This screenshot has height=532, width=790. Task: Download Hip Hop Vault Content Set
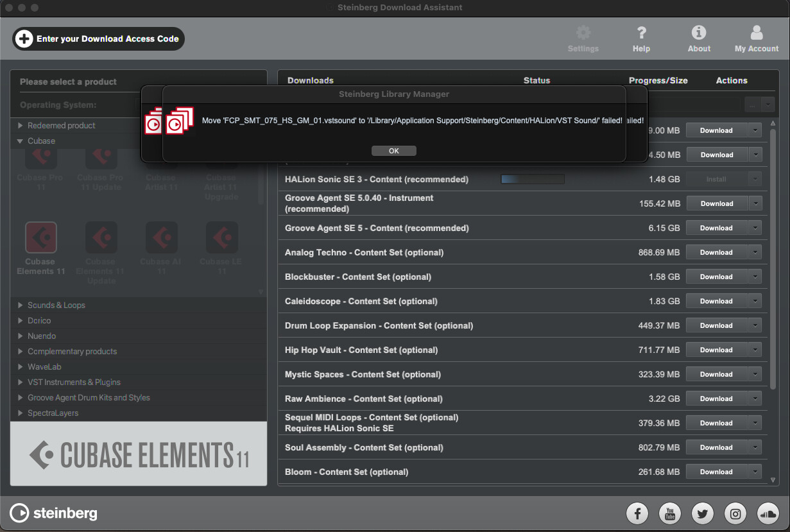click(717, 350)
